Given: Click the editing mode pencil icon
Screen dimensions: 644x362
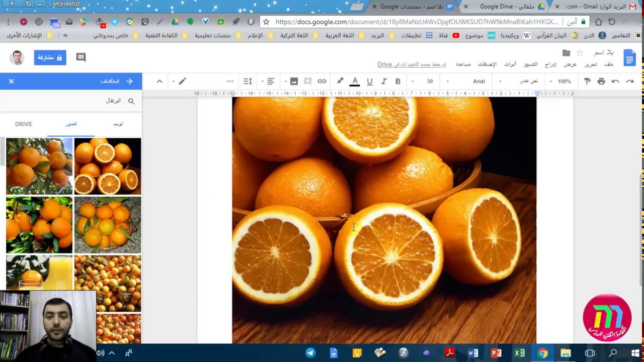Looking at the screenshot, I should (x=182, y=81).
